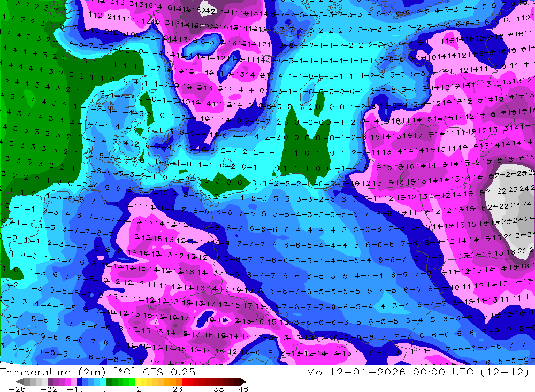Click the -28 label under the color scale
This screenshot has width=535, height=392.
click(17, 389)
